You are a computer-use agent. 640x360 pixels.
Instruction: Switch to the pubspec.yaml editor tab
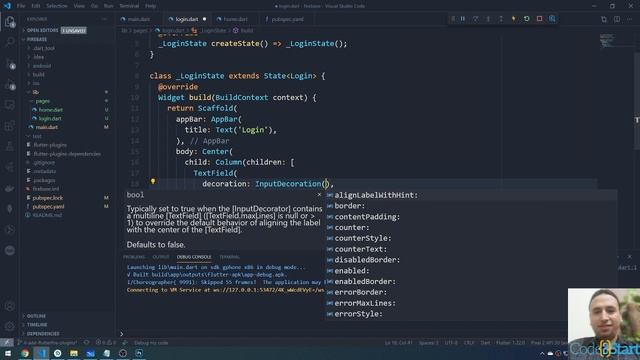click(x=287, y=19)
